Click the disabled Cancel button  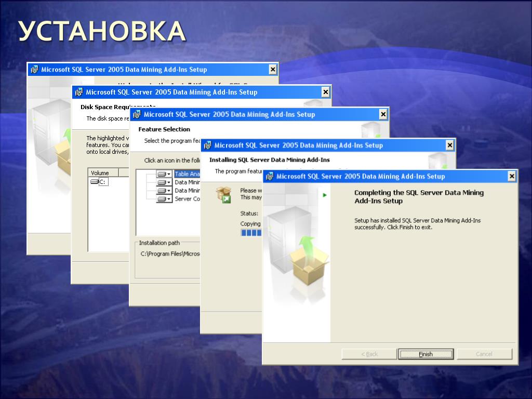pos(484,354)
